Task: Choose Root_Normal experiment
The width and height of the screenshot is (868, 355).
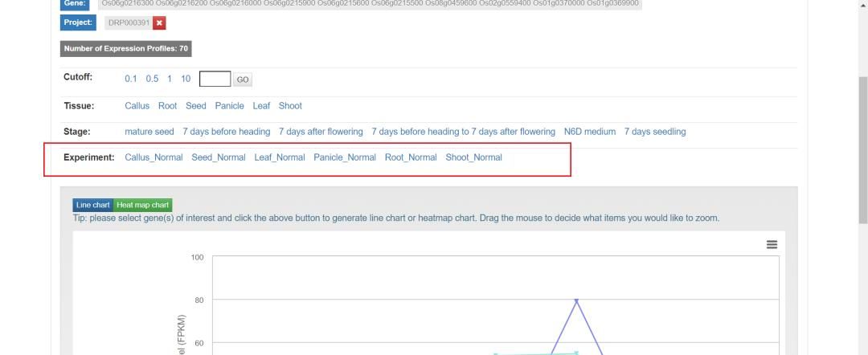Action: [x=411, y=157]
